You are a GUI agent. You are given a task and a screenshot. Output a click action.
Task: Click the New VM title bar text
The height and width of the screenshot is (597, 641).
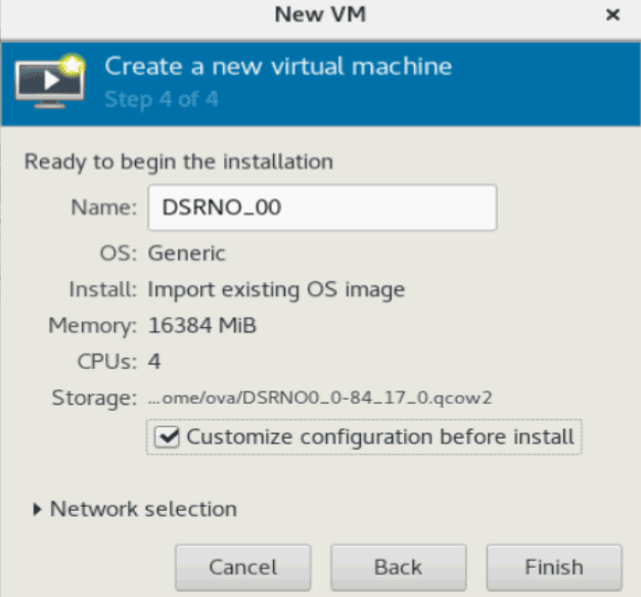pyautogui.click(x=320, y=15)
